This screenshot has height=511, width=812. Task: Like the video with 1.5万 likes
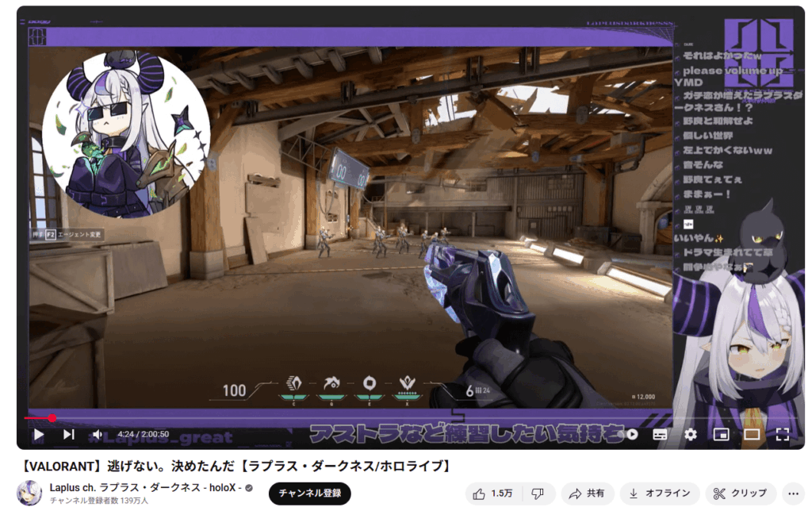(493, 494)
